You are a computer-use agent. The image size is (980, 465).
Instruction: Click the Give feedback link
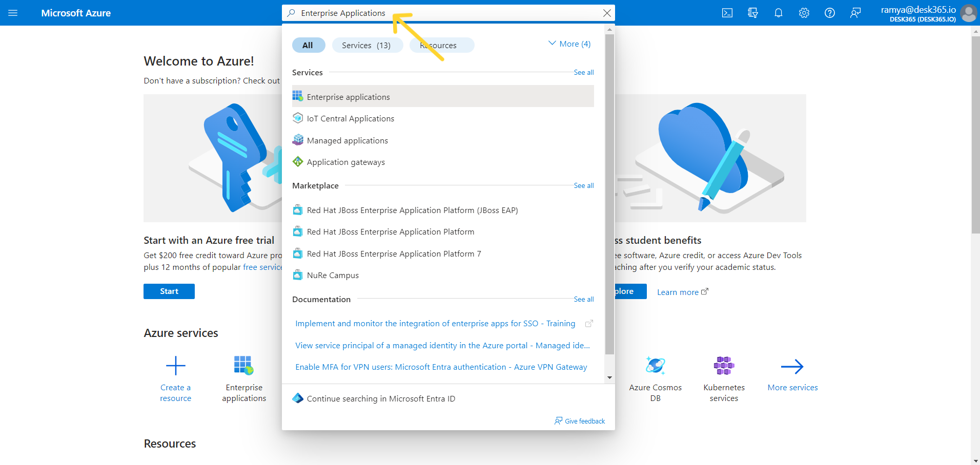coord(585,420)
